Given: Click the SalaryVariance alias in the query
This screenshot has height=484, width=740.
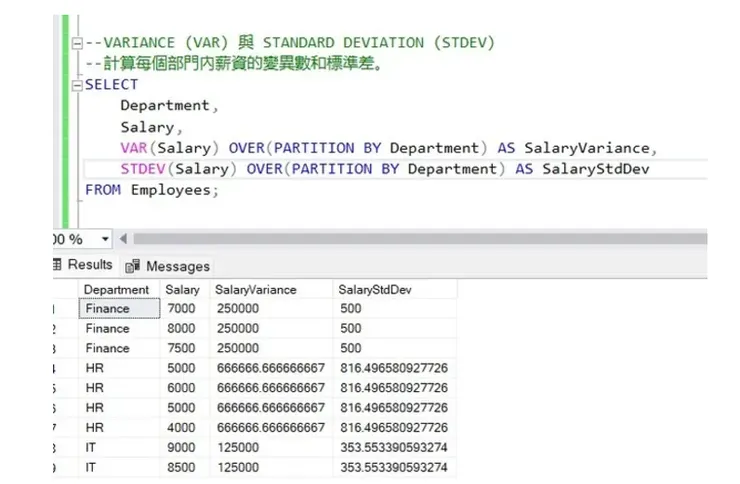Looking at the screenshot, I should click(x=587, y=149).
